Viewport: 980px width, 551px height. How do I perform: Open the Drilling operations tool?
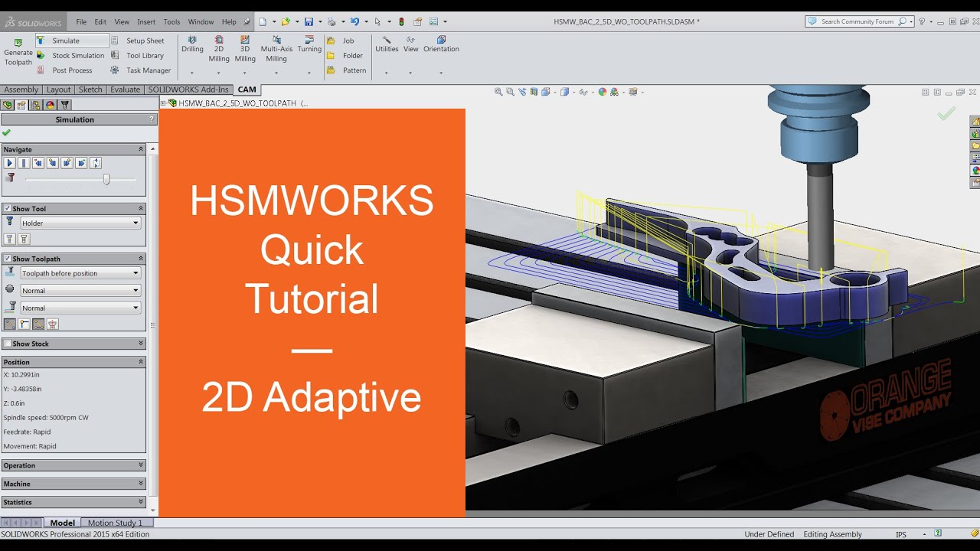[192, 44]
